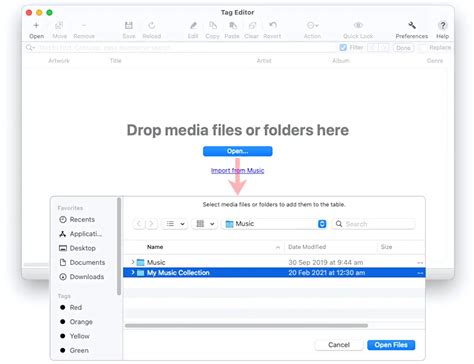Screen dimensions: 474x364
Task: Click the search magnifier icon in the filter bar
Action: point(29,48)
